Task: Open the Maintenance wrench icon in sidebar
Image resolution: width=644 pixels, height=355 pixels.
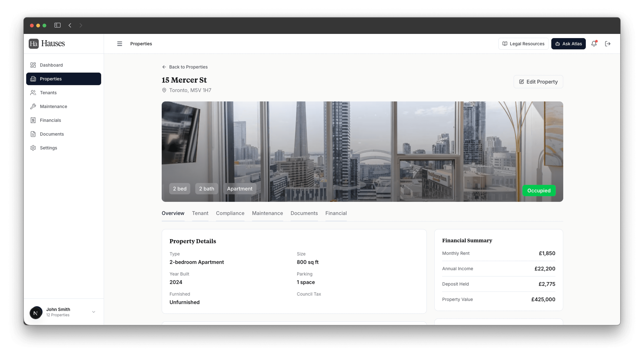Action: (x=33, y=106)
